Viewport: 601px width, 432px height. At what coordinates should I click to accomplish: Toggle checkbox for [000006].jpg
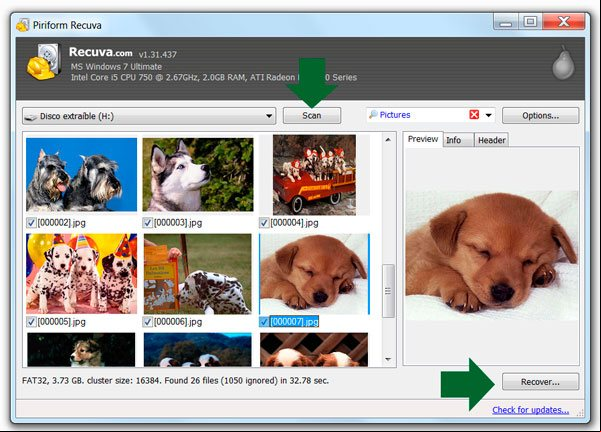[x=148, y=322]
